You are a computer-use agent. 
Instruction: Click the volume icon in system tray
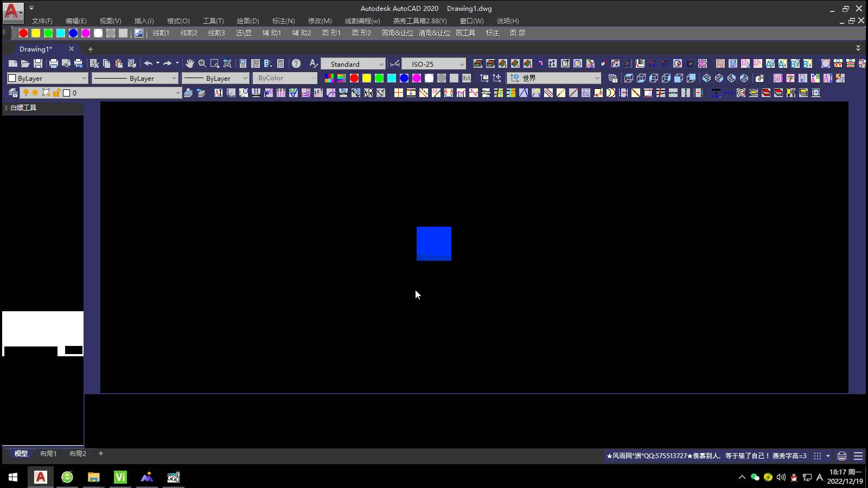point(781,477)
